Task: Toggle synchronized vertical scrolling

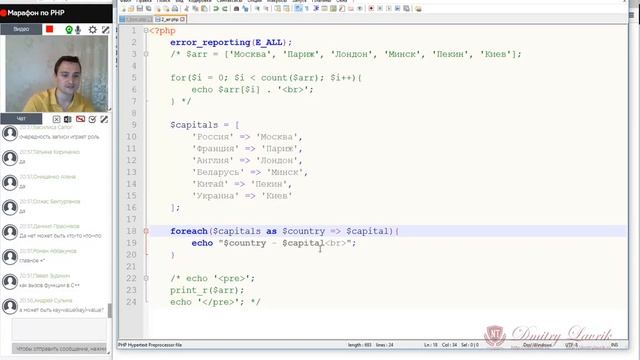Action: click(277, 8)
